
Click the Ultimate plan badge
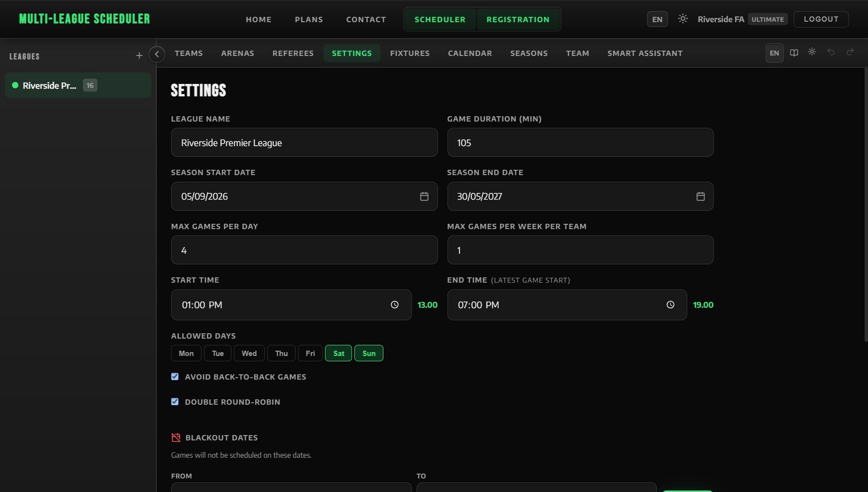[768, 19]
